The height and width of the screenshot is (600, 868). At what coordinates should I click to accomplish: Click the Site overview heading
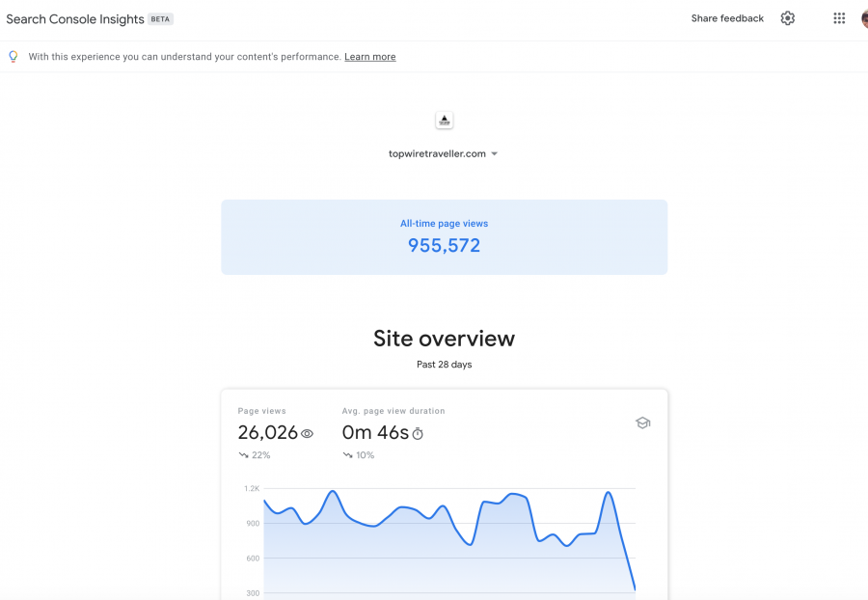[x=444, y=339]
